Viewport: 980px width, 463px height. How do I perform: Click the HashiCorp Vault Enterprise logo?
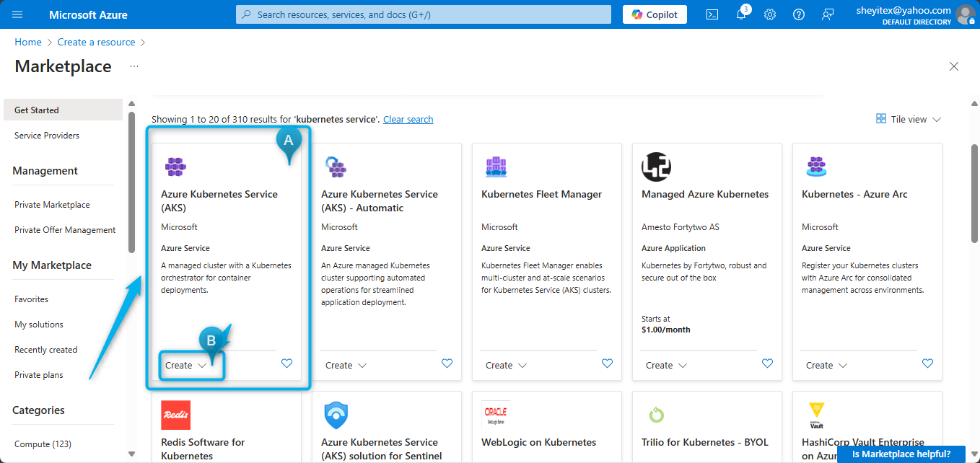click(x=816, y=415)
